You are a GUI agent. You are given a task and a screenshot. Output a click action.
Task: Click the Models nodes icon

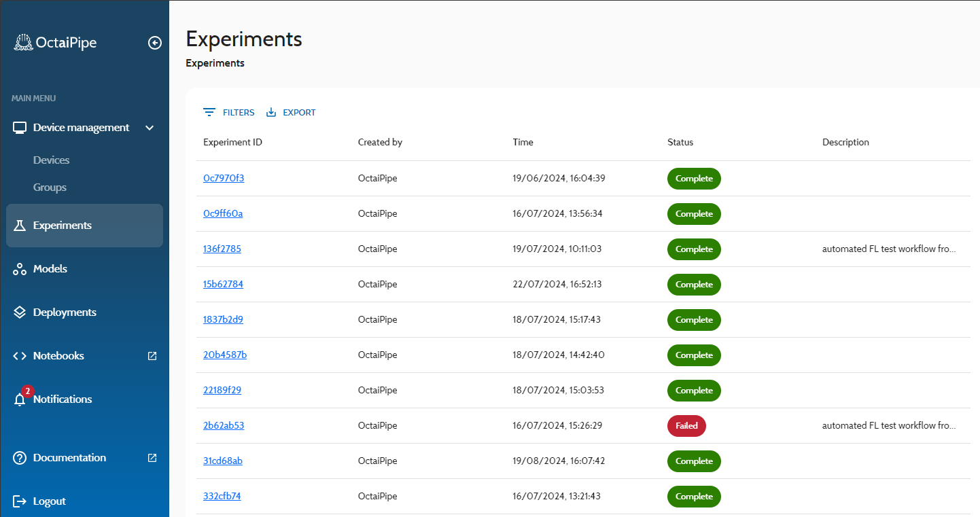coord(20,269)
